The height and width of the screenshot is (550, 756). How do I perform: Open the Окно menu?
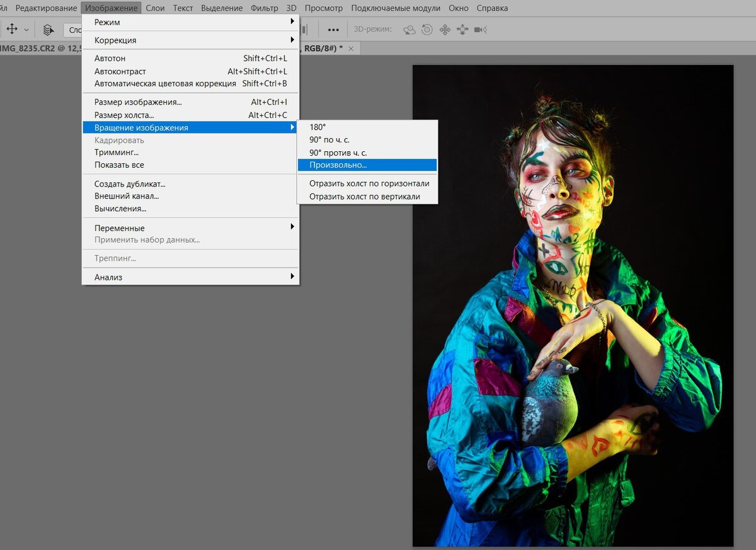coord(459,8)
